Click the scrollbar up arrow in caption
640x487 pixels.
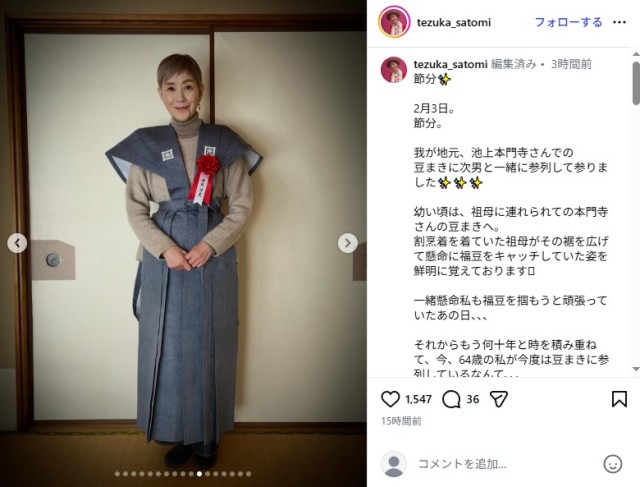click(636, 54)
